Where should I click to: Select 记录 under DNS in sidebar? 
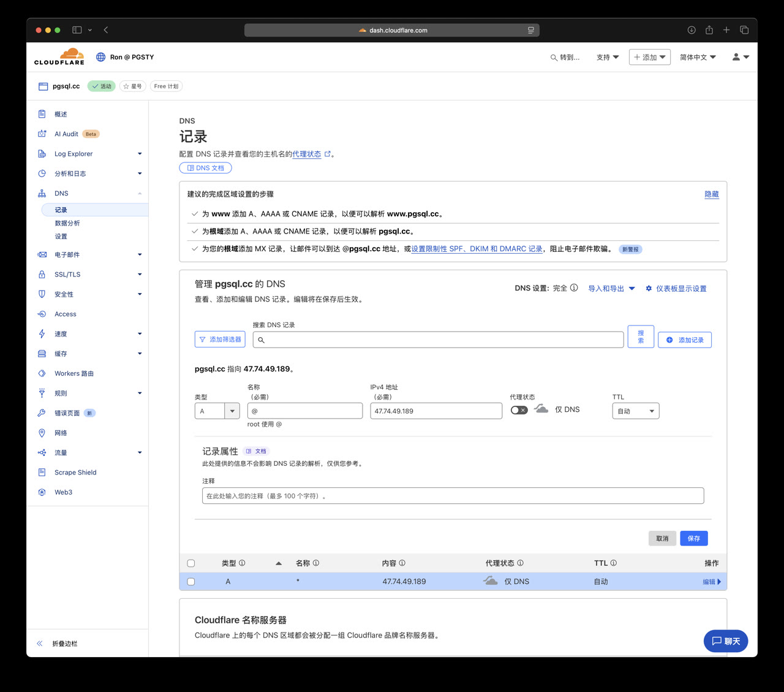point(95,210)
